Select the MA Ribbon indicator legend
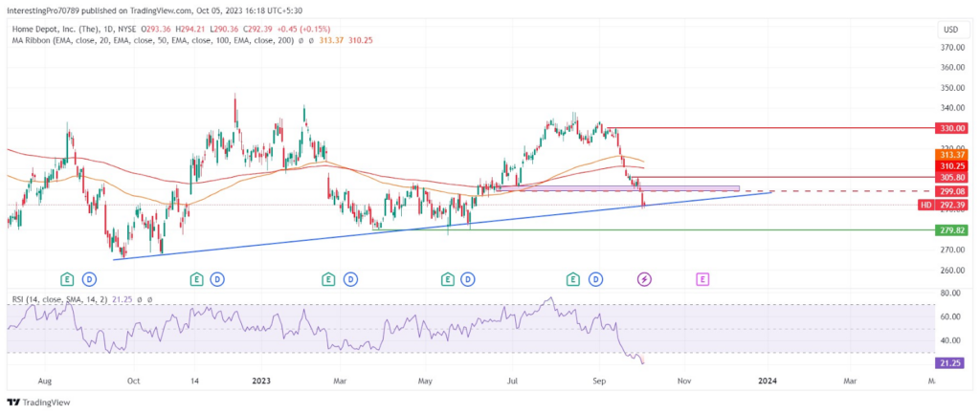The image size is (980, 414). pyautogui.click(x=152, y=40)
